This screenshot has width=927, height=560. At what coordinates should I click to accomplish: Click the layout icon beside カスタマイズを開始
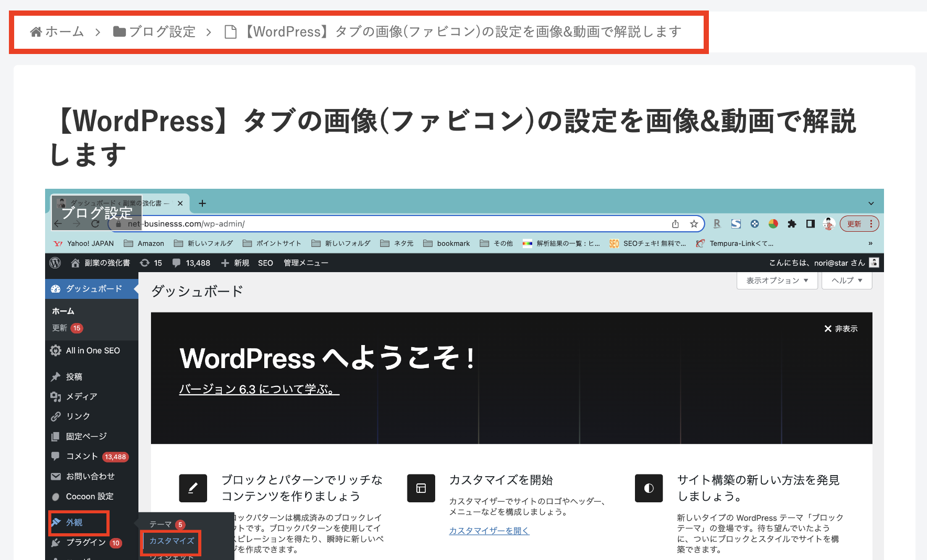click(x=421, y=488)
